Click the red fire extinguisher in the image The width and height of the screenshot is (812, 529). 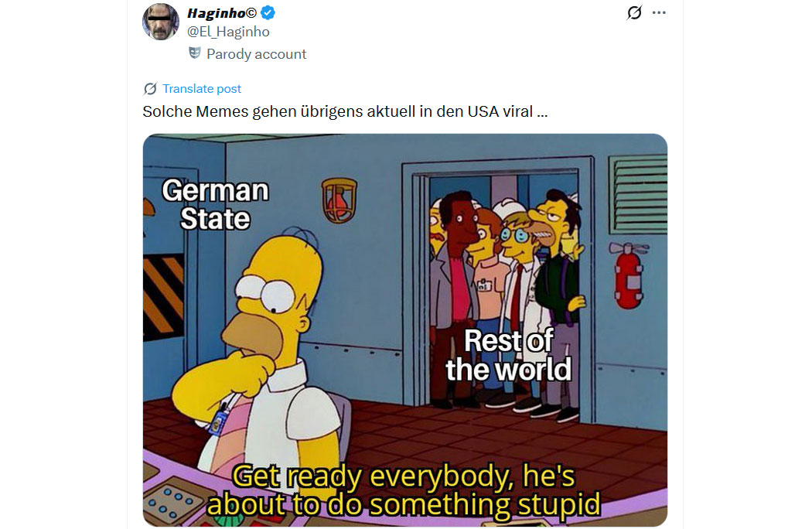click(x=629, y=275)
